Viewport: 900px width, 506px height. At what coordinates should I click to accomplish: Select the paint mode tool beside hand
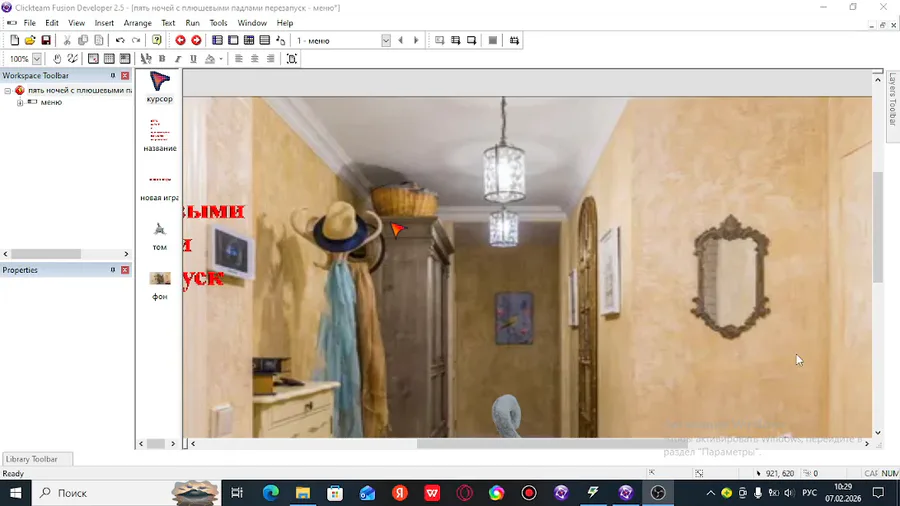coord(72,59)
